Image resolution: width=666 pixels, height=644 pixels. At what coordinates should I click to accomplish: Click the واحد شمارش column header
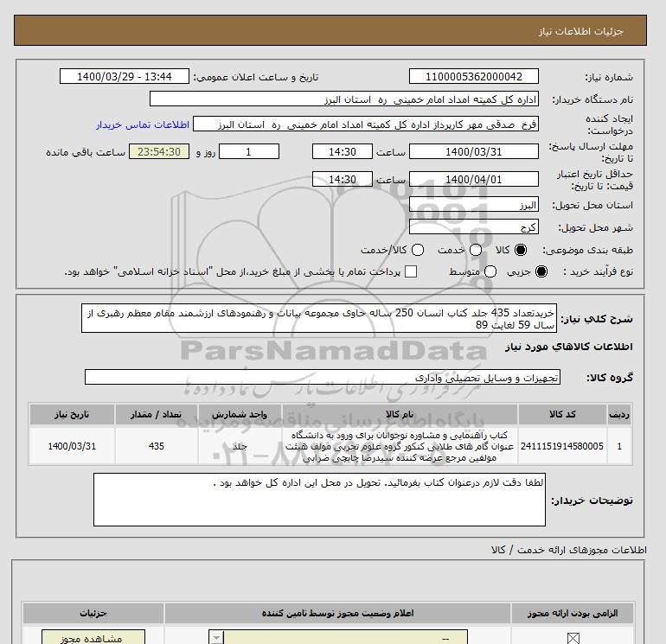point(240,414)
